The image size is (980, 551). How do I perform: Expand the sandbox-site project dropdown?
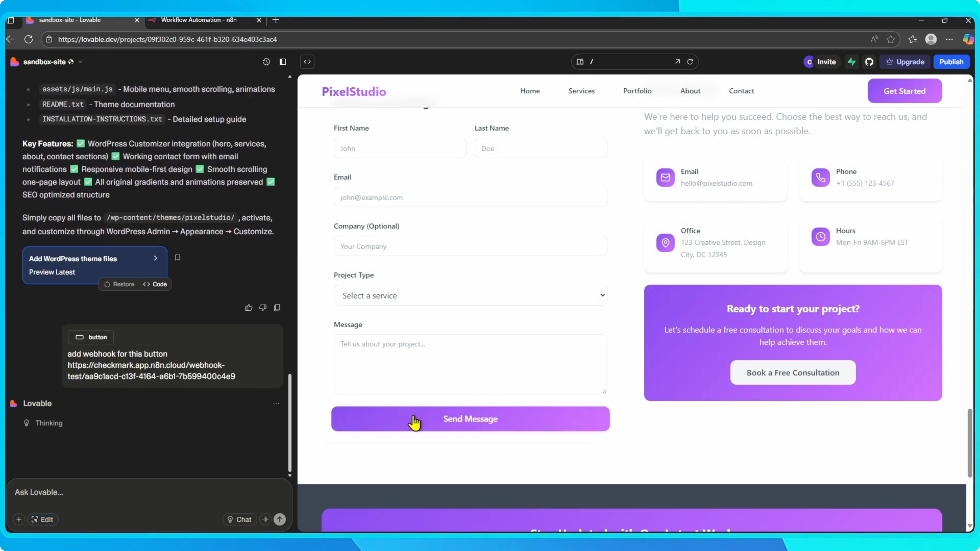80,61
